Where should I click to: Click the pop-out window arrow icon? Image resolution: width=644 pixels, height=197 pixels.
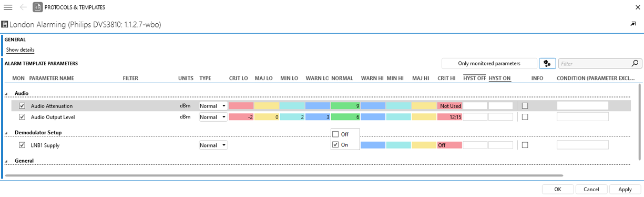point(633,24)
